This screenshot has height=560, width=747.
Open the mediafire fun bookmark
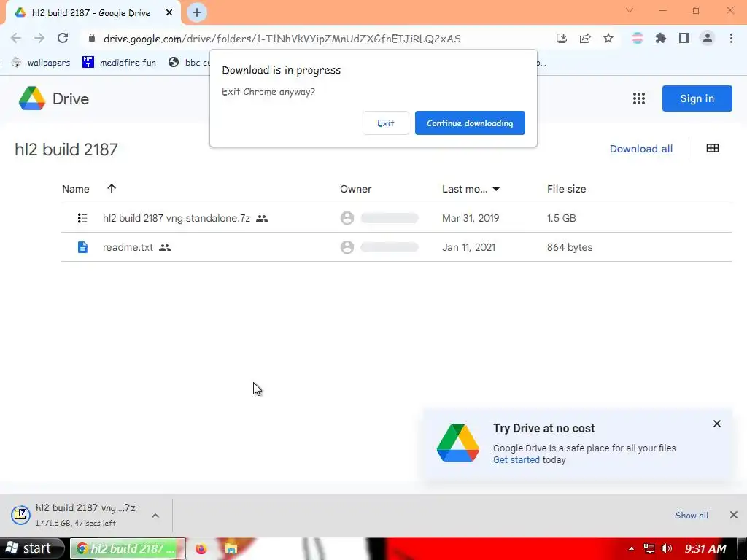pyautogui.click(x=119, y=63)
